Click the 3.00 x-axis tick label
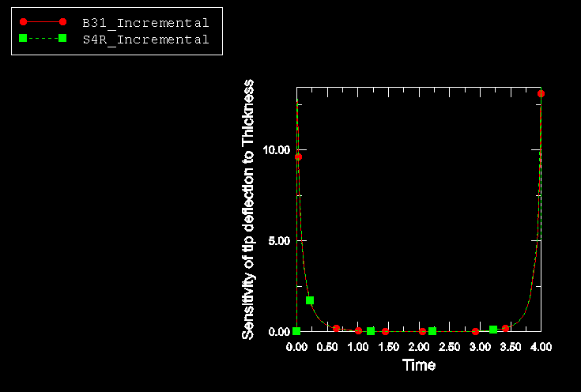The width and height of the screenshot is (581, 392). 481,347
